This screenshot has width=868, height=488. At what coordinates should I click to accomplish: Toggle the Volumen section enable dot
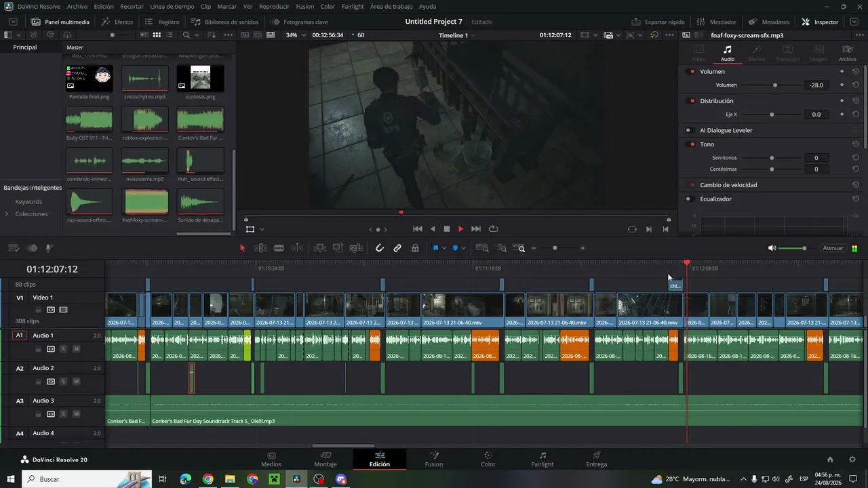point(692,72)
